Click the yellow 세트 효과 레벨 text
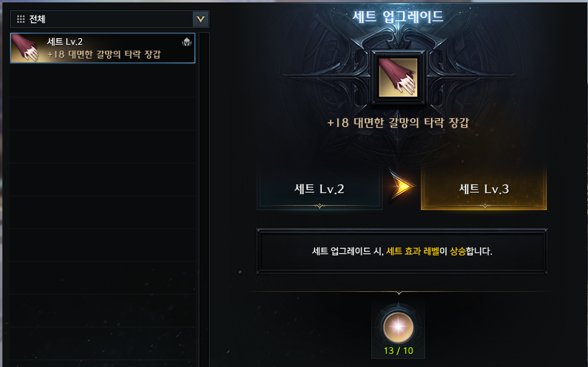 pyautogui.click(x=412, y=251)
